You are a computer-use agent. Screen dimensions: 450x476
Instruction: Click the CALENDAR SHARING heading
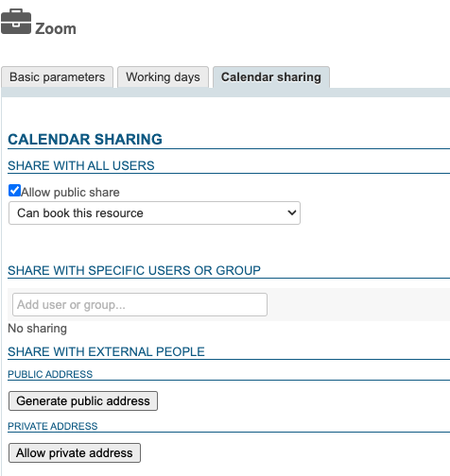tap(85, 140)
